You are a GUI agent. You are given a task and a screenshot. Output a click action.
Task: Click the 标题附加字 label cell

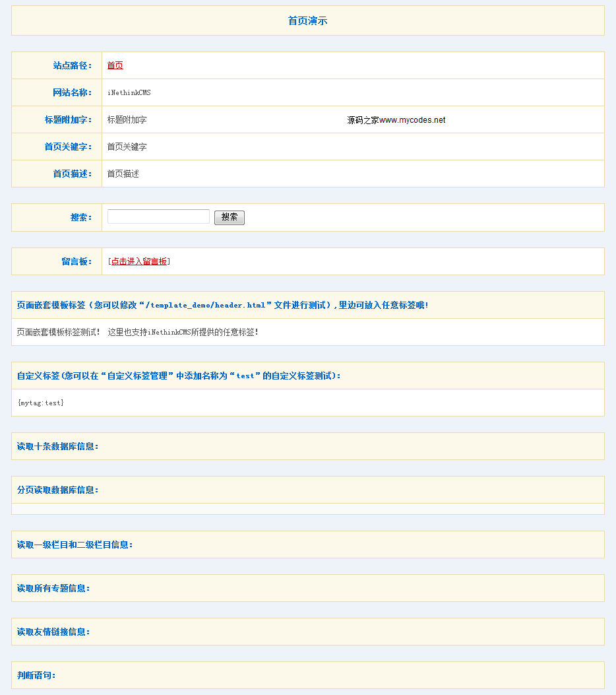57,119
